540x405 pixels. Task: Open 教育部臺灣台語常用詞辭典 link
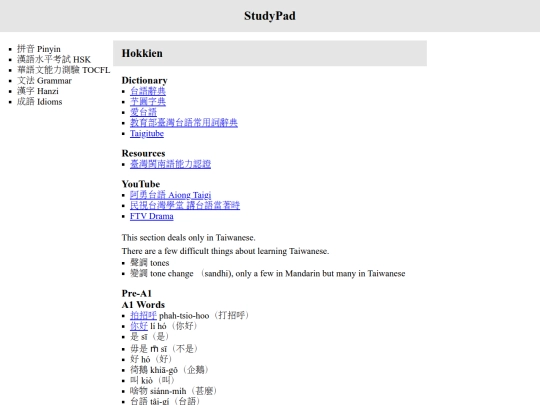[x=184, y=123]
